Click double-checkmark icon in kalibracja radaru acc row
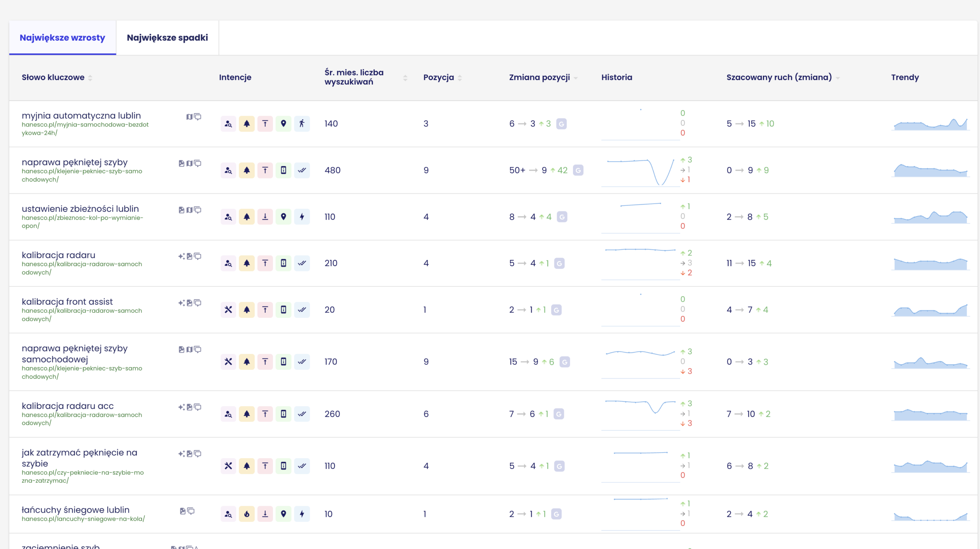980x549 pixels. coord(302,414)
